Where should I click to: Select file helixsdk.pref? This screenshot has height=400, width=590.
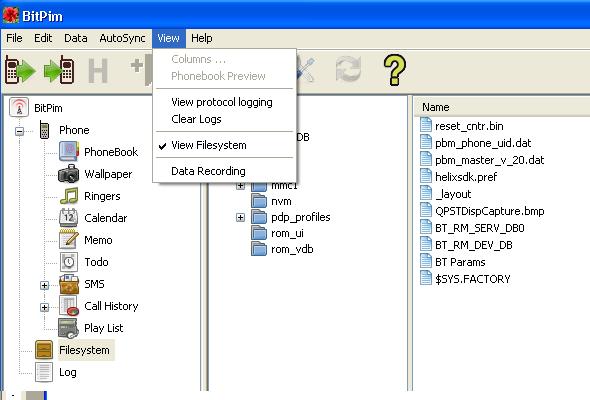(466, 177)
